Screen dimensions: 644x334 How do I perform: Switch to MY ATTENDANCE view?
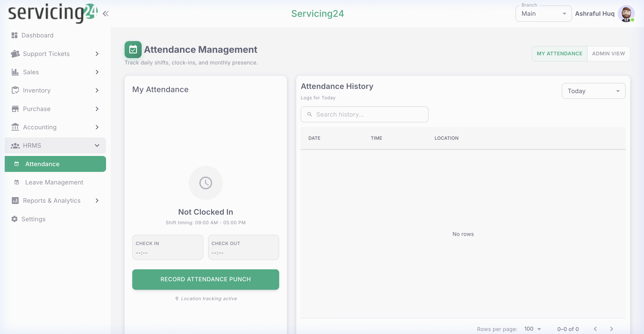pyautogui.click(x=559, y=53)
